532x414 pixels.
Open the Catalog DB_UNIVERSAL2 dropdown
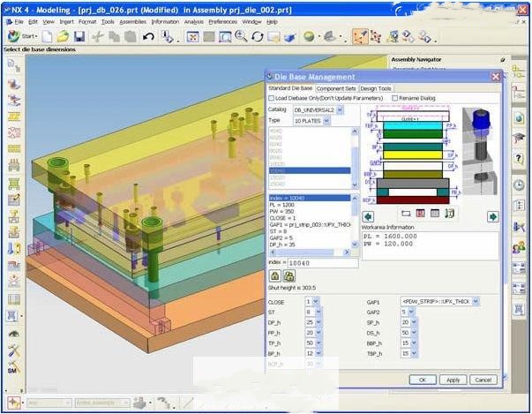(x=340, y=110)
